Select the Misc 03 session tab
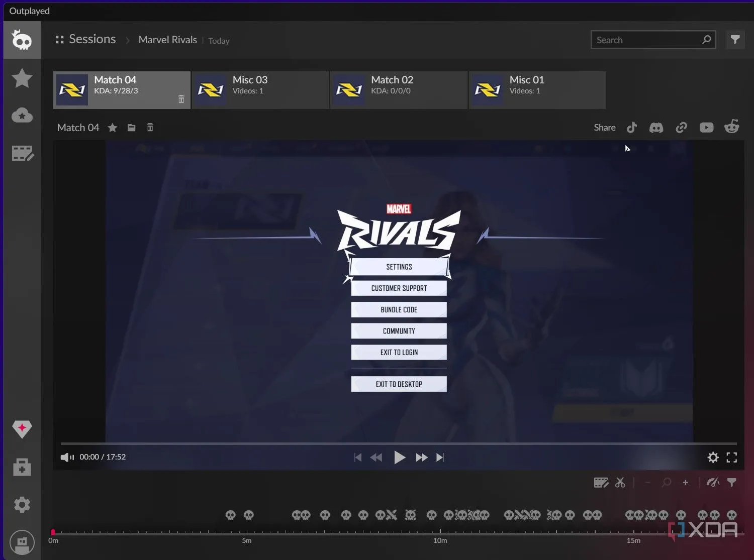The height and width of the screenshot is (560, 754). (260, 90)
